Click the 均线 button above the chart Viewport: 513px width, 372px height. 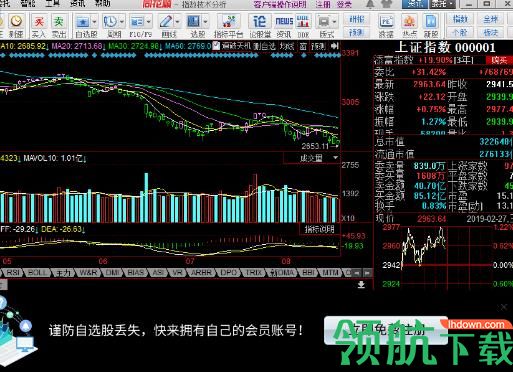coord(287,46)
